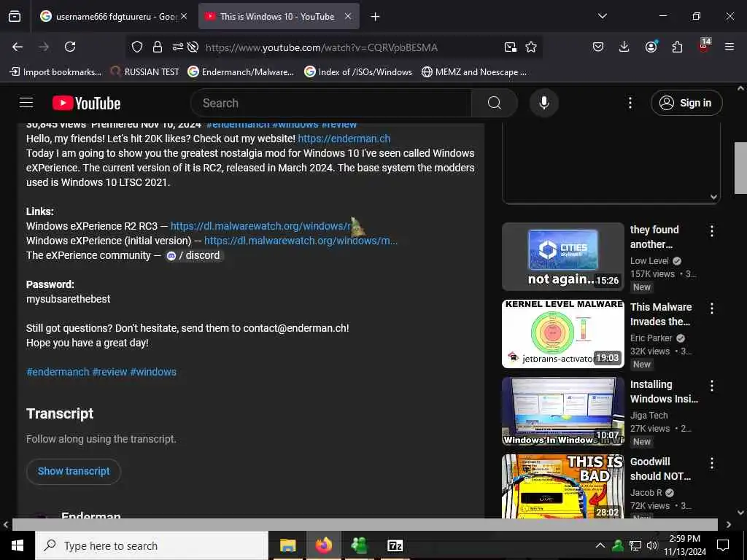Screen dimensions: 747x560
Task: Go to YouTube home via logo
Action: coord(86,103)
